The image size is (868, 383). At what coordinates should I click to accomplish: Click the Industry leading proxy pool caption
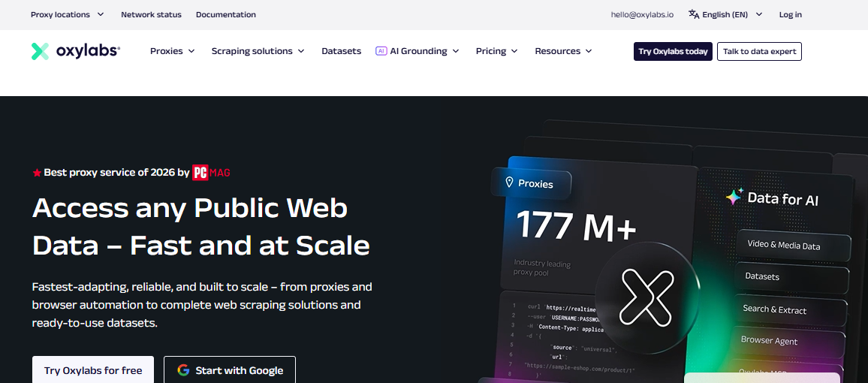coord(542,268)
